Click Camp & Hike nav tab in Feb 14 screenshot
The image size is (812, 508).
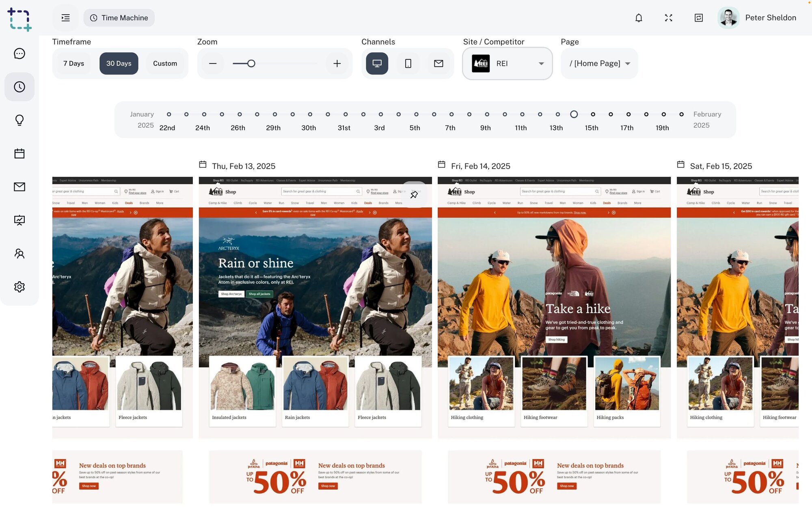point(456,203)
